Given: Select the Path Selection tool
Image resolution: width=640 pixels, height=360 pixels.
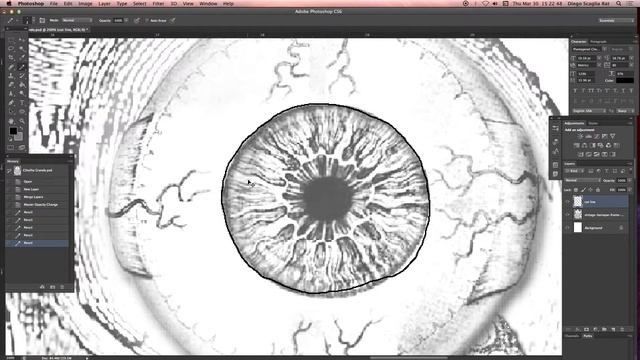Looking at the screenshot, I should pos(11,111).
